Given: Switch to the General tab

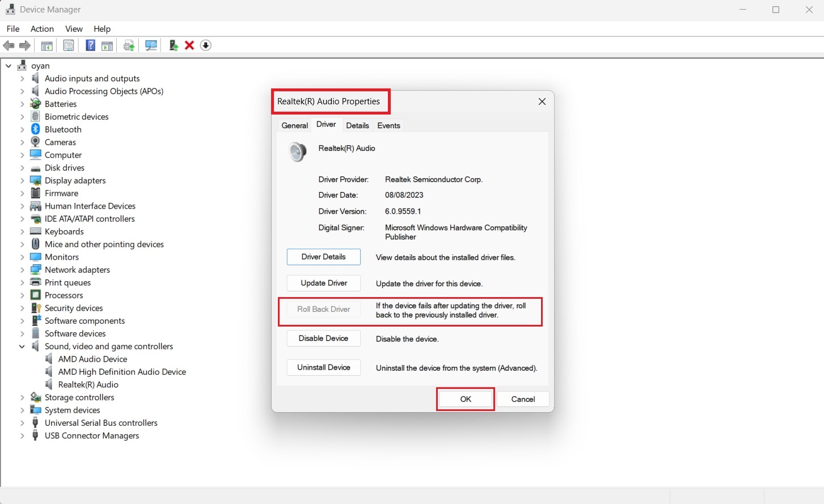Looking at the screenshot, I should (x=295, y=125).
